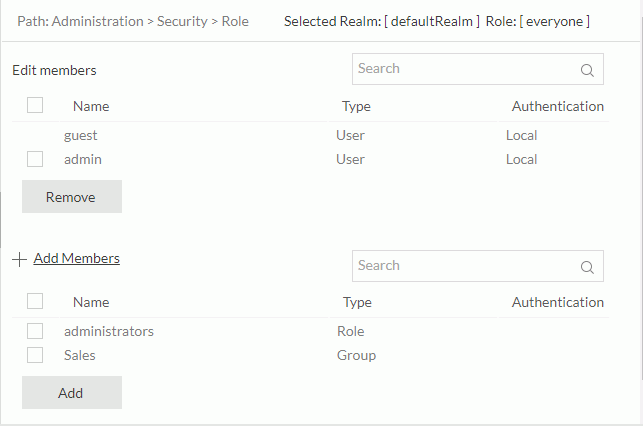
Task: Click the plus icon beside Add Members
Action: 20,259
